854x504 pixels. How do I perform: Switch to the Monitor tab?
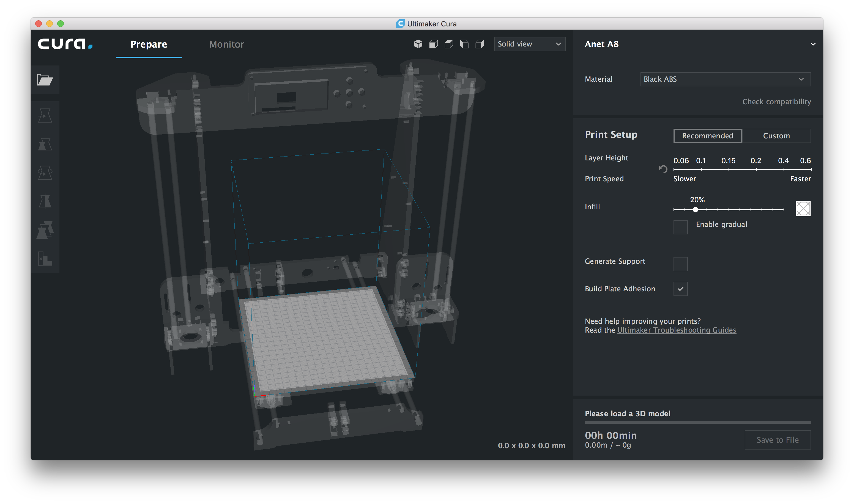pos(226,44)
